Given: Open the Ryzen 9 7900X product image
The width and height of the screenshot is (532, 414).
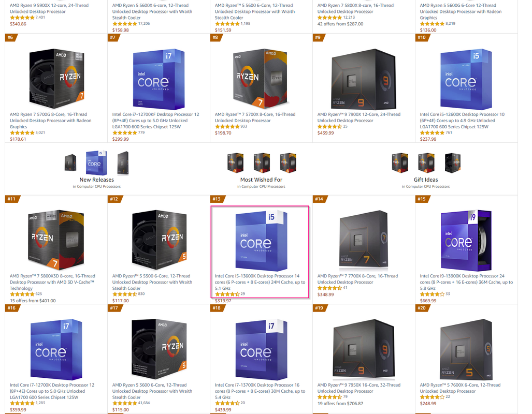Looking at the screenshot, I should point(364,79).
